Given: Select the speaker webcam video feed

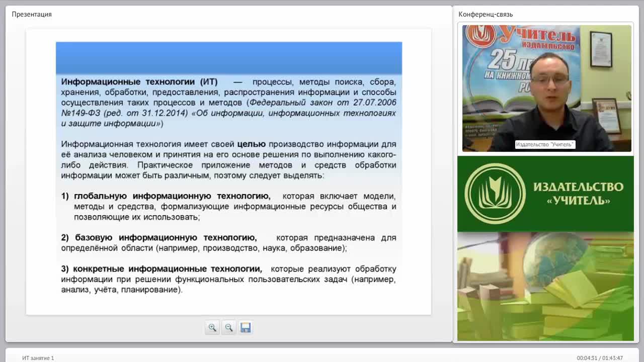Looking at the screenshot, I should pyautogui.click(x=546, y=88).
